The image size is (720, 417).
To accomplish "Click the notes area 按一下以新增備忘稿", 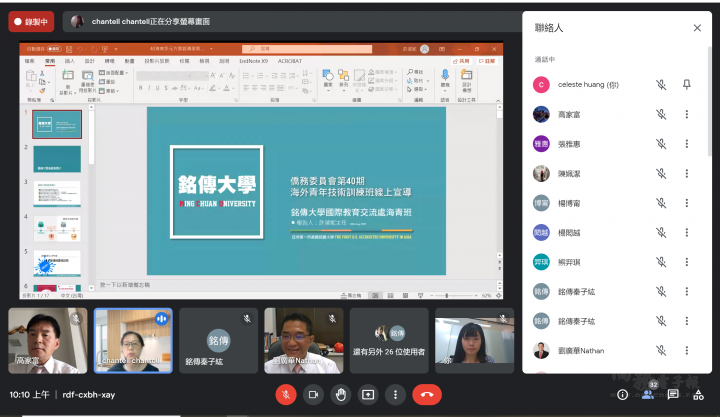I will [125, 285].
